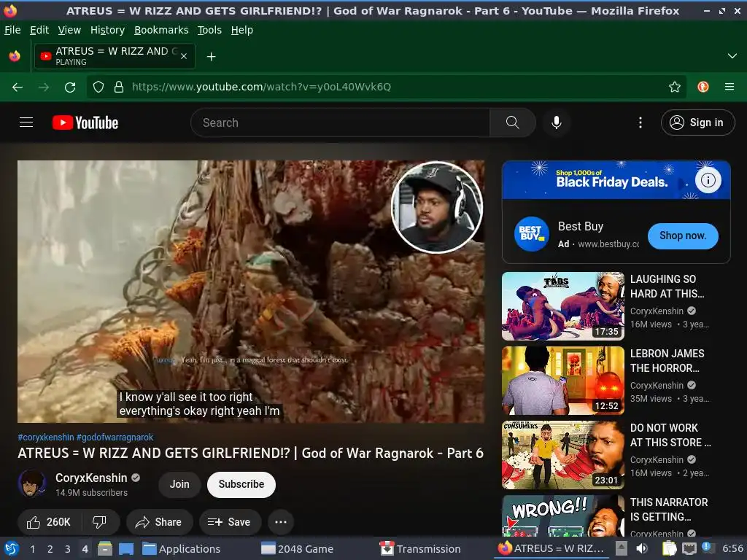Start voice search with microphone icon
747x560 pixels.
(x=556, y=122)
